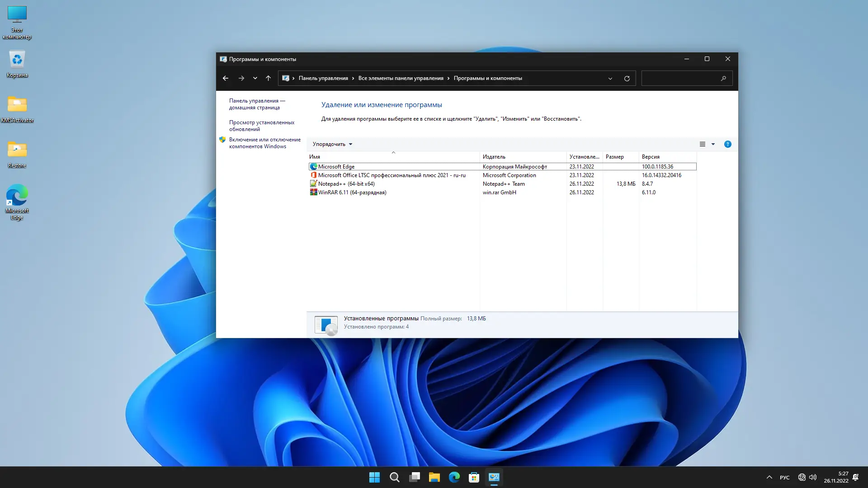Expand the address bar history dropdown
868x488 pixels.
[610, 78]
